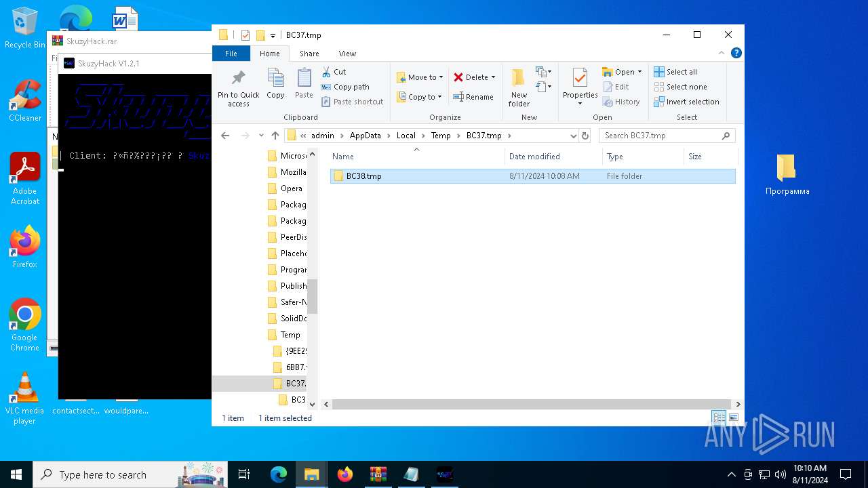This screenshot has width=868, height=488.
Task: Open the File tab
Action: click(x=231, y=54)
